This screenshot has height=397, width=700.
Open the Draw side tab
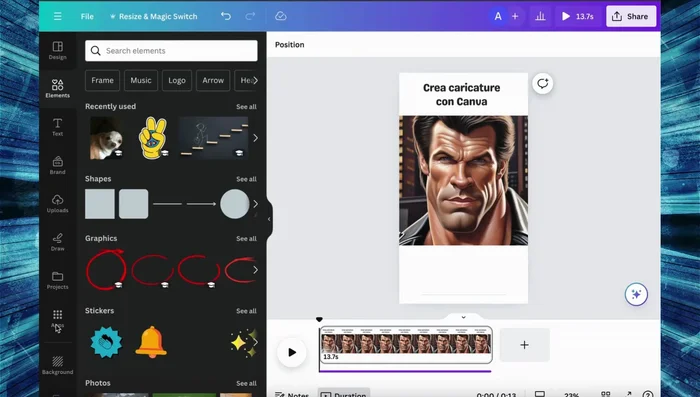[58, 242]
